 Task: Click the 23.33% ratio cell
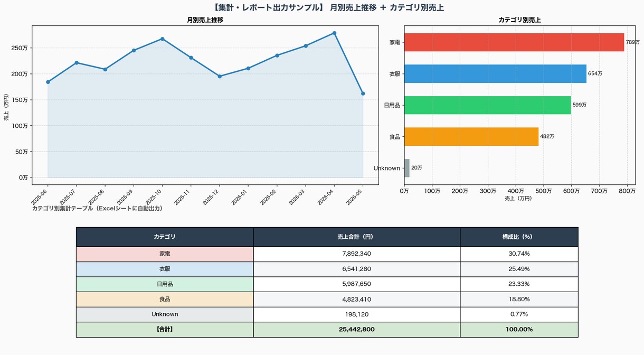tap(519, 284)
